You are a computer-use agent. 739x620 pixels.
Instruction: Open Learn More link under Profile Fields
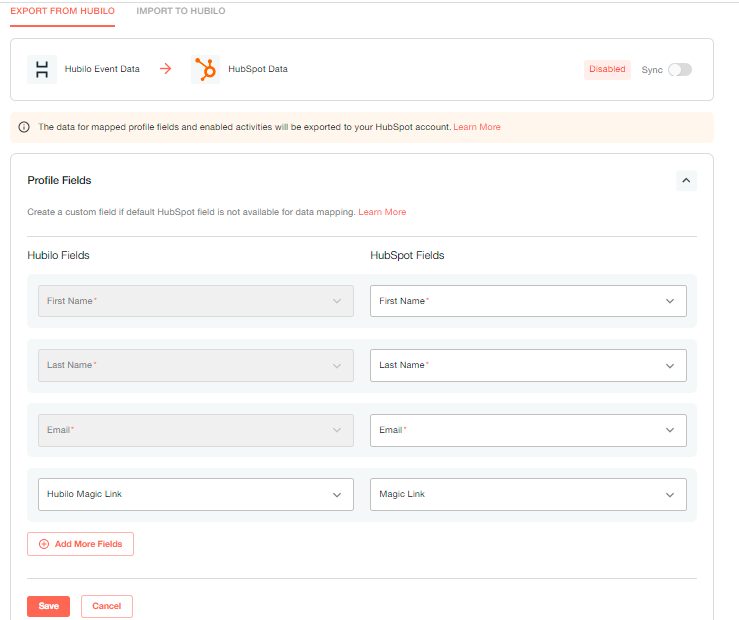coord(382,212)
